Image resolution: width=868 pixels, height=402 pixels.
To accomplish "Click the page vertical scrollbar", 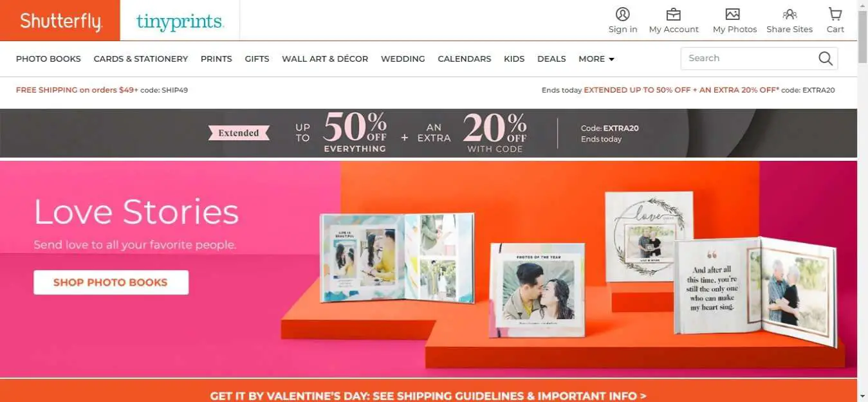I will [x=862, y=201].
